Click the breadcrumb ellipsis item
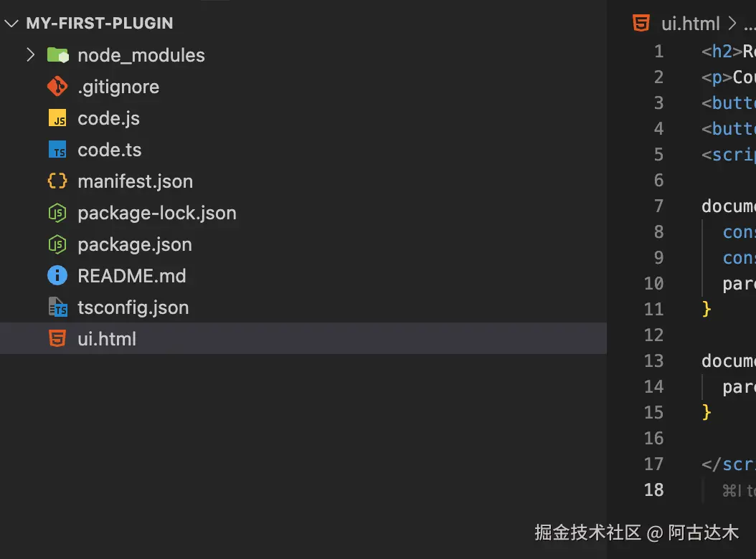The width and height of the screenshot is (756, 559). click(750, 24)
